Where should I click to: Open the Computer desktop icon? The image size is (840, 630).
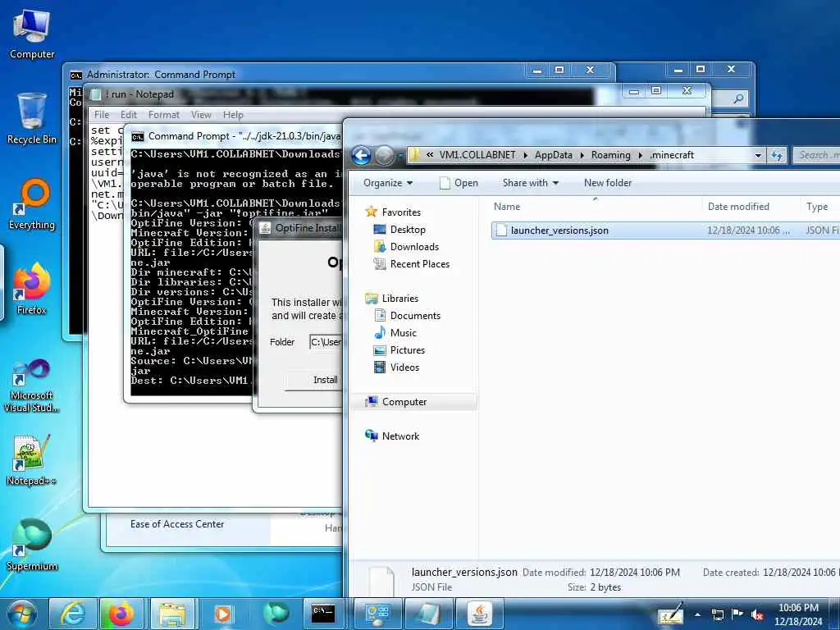(32, 34)
